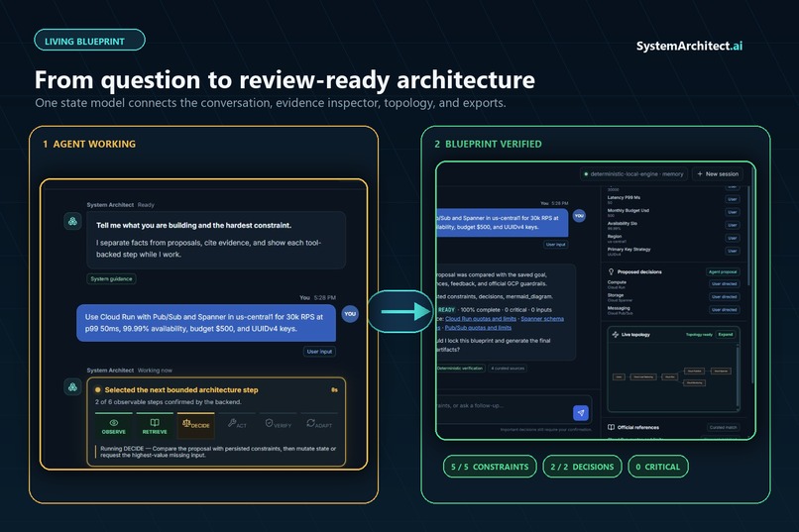Click the inspector panel vertical scrollbar
The width and height of the screenshot is (799, 532).
[x=748, y=234]
